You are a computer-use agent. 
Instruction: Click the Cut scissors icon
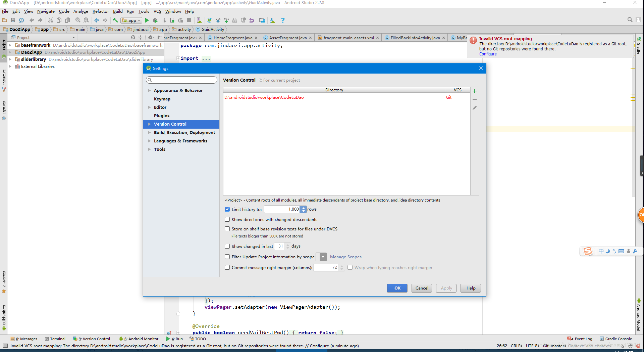click(51, 20)
